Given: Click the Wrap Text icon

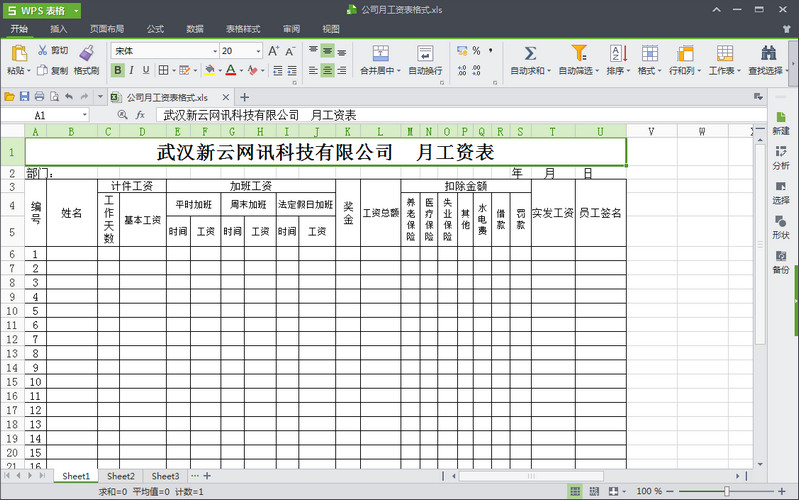Looking at the screenshot, I should pos(425,53).
